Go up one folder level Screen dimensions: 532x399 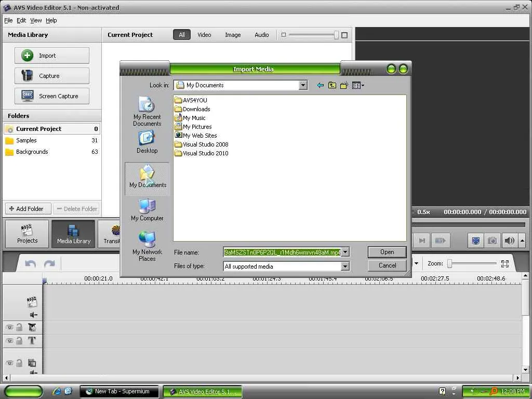tap(332, 85)
